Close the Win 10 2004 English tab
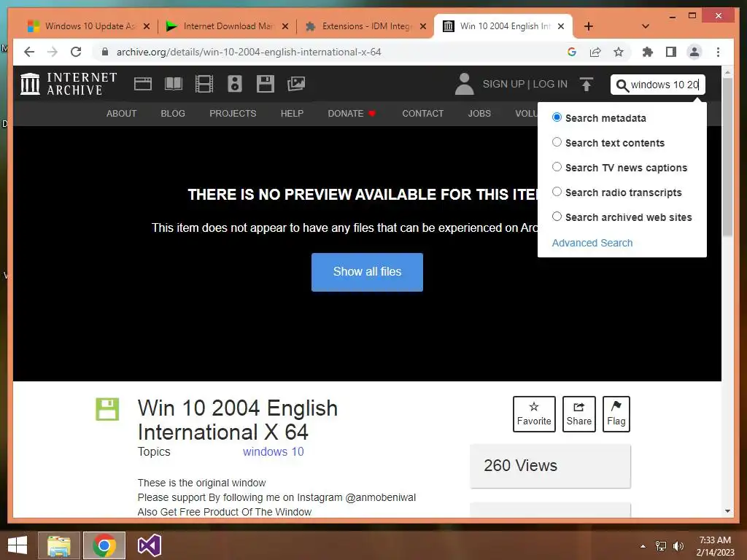 point(561,26)
